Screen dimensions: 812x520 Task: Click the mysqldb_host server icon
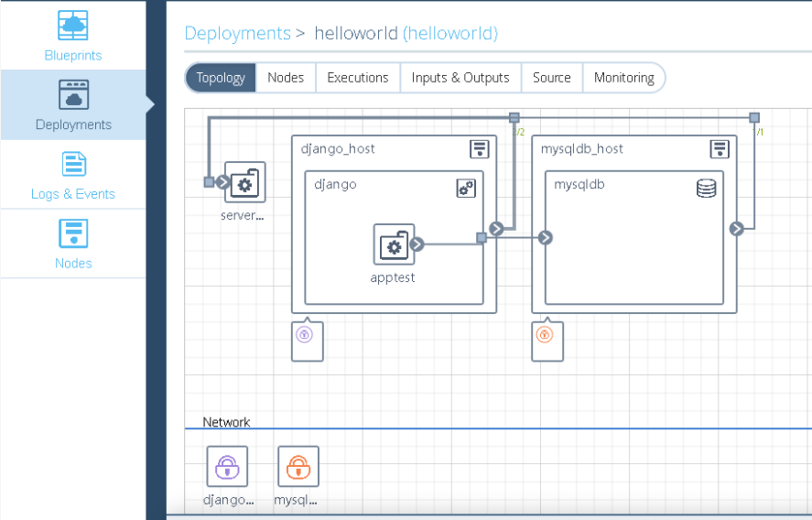click(720, 149)
